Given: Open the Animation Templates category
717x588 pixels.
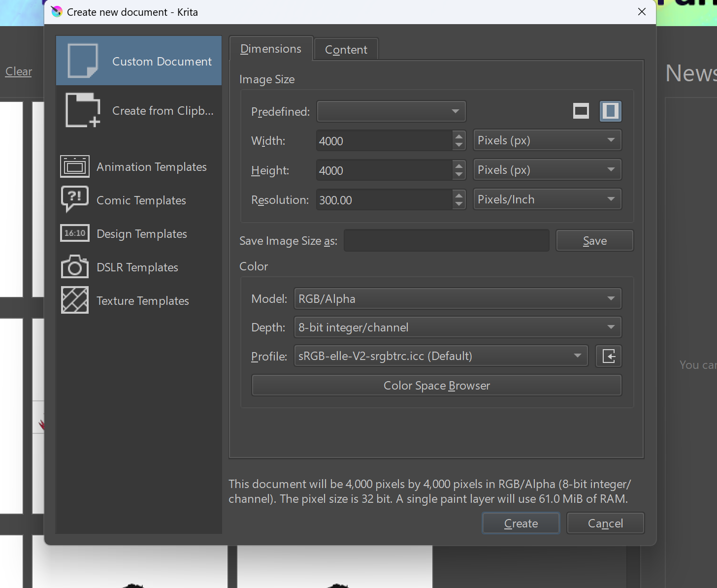Looking at the screenshot, I should click(x=151, y=167).
